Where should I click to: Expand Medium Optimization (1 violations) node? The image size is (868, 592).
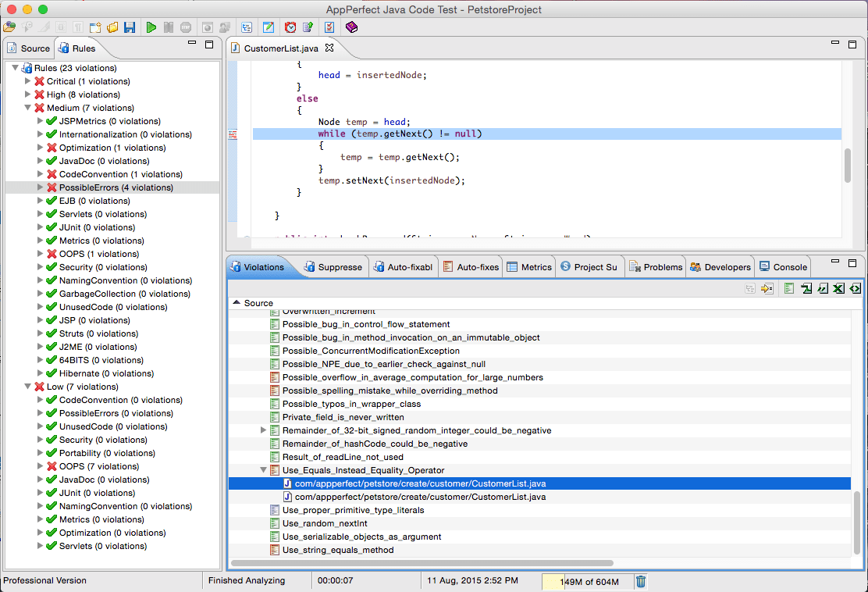[40, 148]
